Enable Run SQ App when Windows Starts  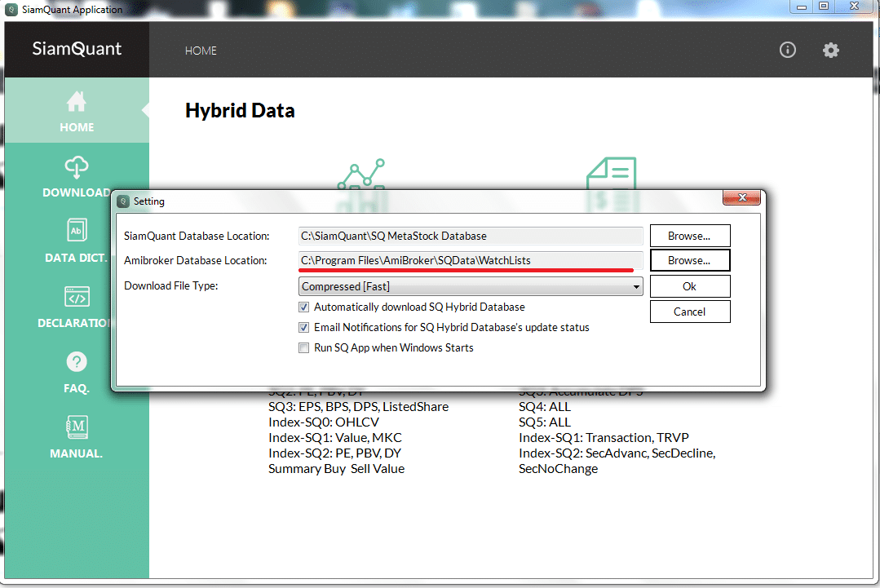pos(304,348)
